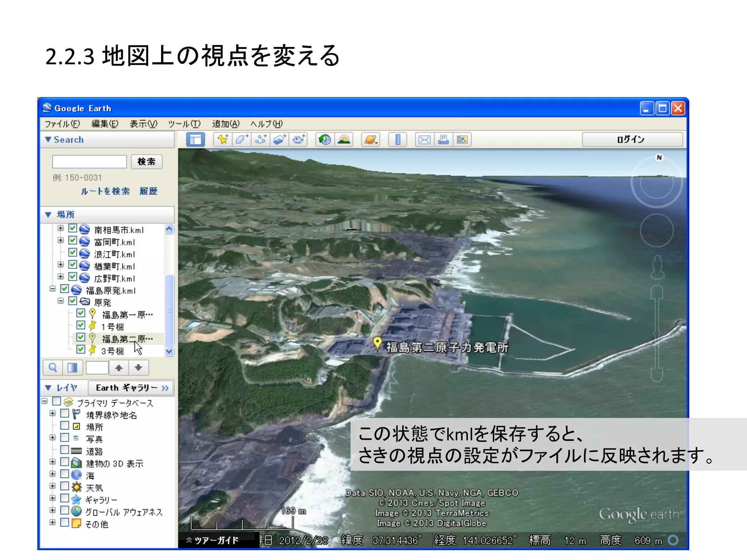The width and height of the screenshot is (747, 560).
Task: Open the 表示(V) menu
Action: coord(144,124)
